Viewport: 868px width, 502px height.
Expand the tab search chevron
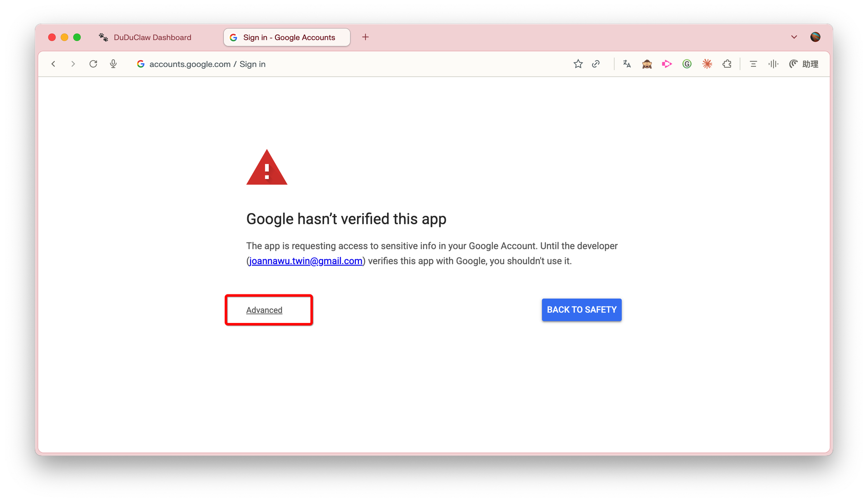(x=794, y=37)
